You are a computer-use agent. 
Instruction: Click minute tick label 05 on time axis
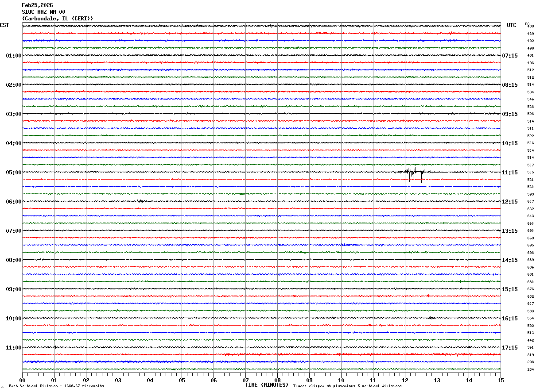pos(182,380)
